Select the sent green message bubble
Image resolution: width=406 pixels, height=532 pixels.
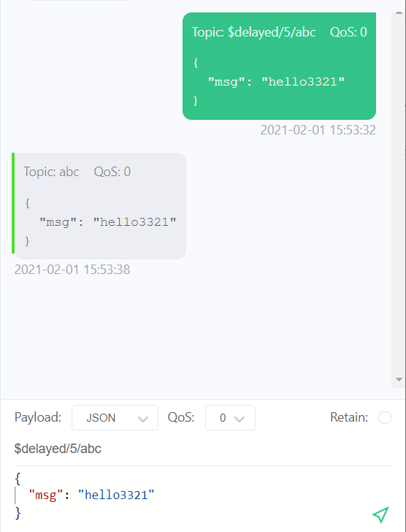(x=279, y=66)
